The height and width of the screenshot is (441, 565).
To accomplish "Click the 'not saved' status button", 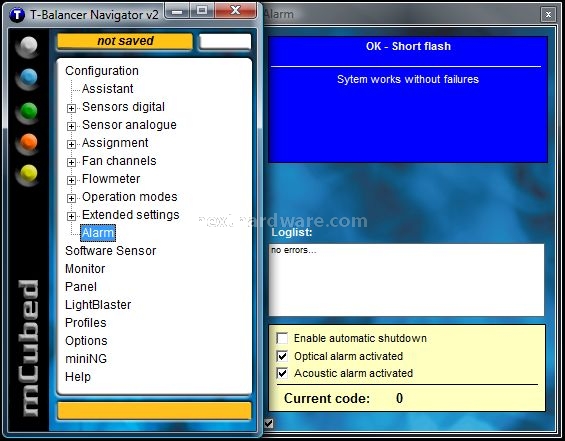I will tap(125, 41).
